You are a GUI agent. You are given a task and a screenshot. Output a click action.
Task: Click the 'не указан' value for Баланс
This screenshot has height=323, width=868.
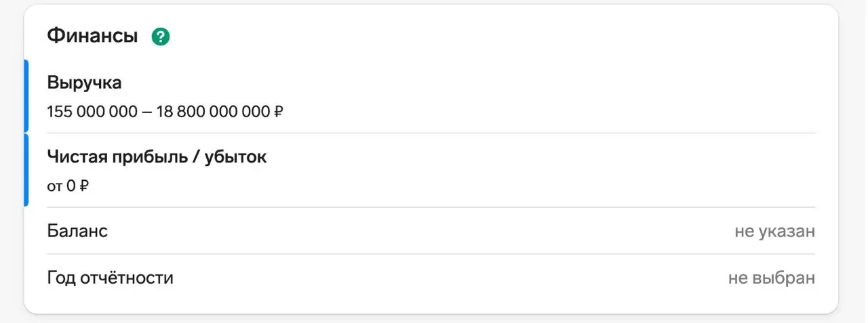tap(774, 232)
